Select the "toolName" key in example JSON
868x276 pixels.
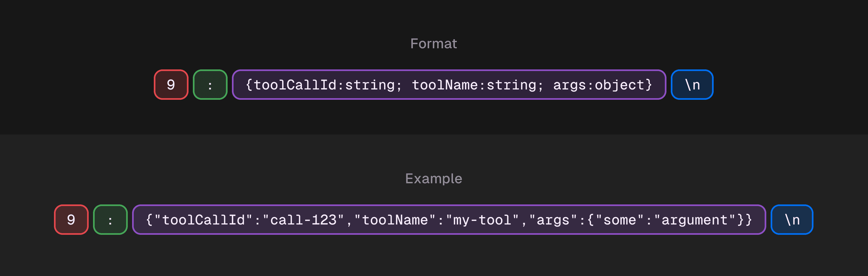pos(395,220)
